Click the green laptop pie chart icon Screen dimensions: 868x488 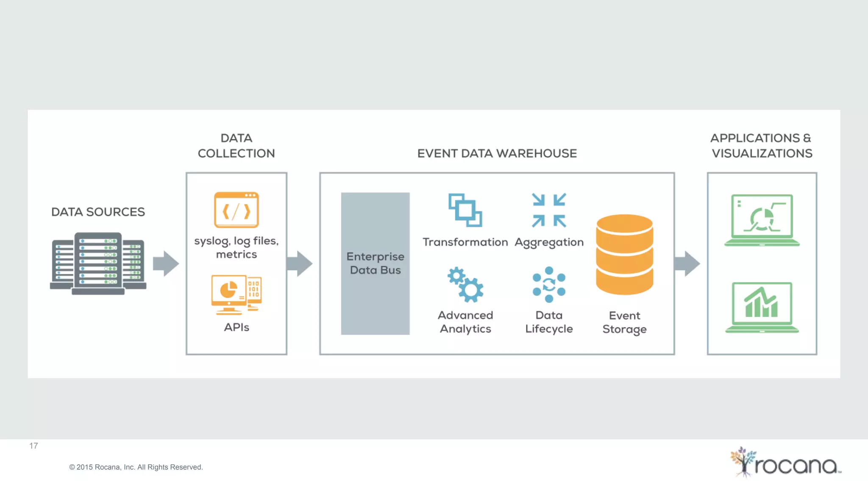(x=762, y=220)
